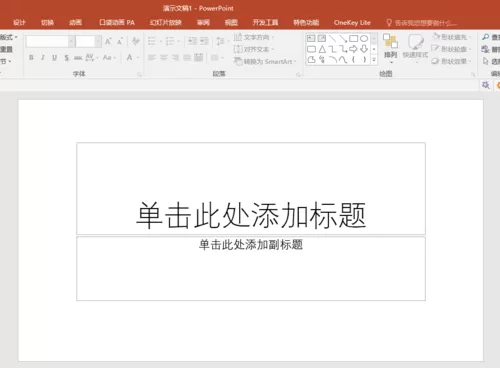Align paragraph text to the left

point(152,57)
